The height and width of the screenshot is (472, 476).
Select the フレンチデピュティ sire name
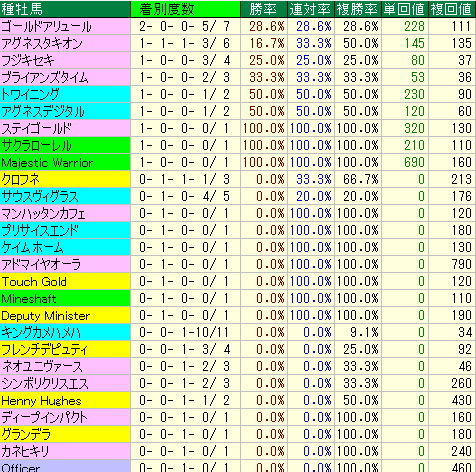[x=45, y=349]
